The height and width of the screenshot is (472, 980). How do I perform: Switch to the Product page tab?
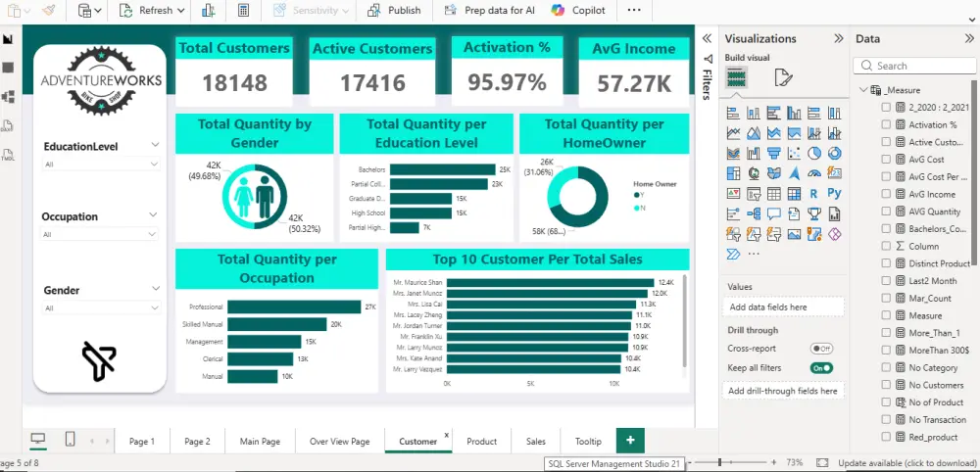(x=481, y=441)
